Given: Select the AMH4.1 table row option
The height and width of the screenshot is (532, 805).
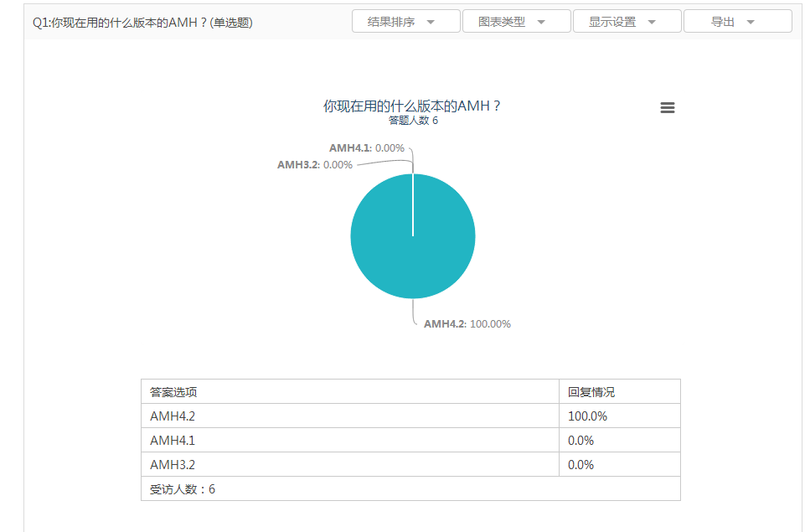Looking at the screenshot, I should (x=173, y=441).
